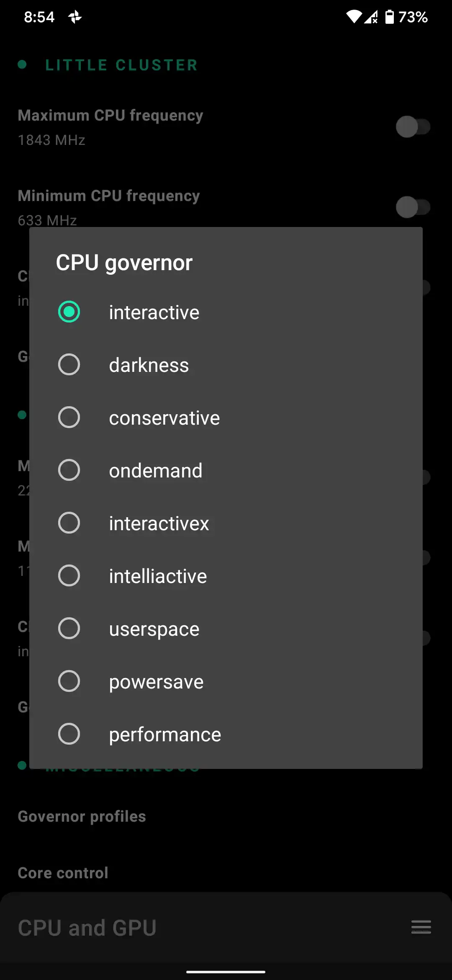Open Governor profiles setting
Screen dimensions: 452x980
coord(82,816)
